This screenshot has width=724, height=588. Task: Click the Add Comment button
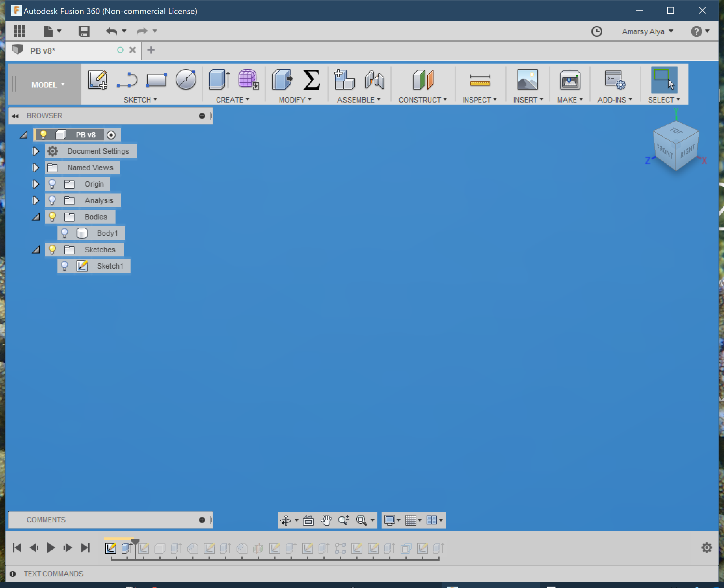202,520
